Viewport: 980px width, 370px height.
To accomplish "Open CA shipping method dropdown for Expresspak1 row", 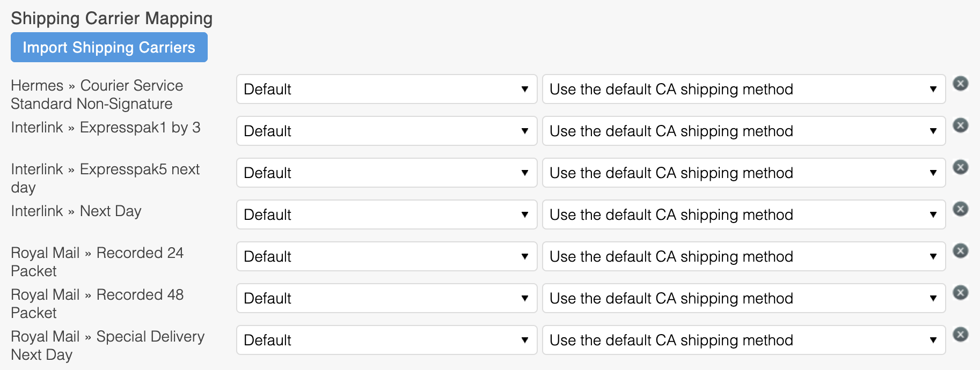I will click(744, 131).
